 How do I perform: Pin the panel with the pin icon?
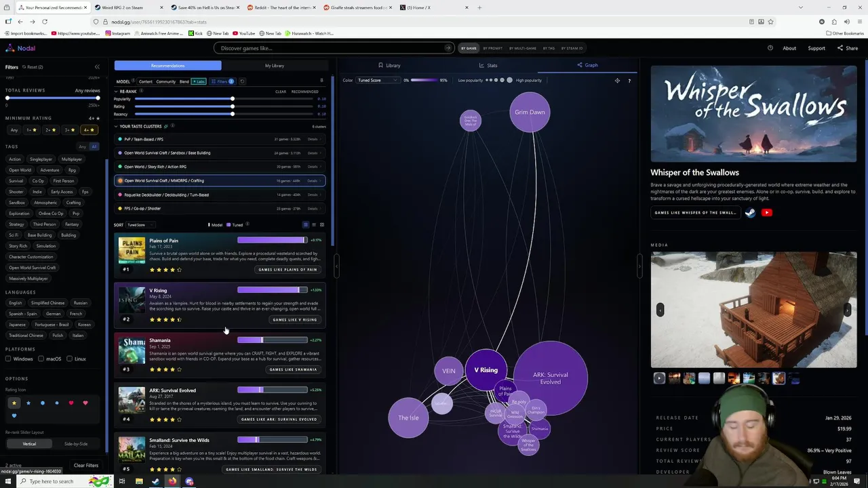click(x=321, y=81)
